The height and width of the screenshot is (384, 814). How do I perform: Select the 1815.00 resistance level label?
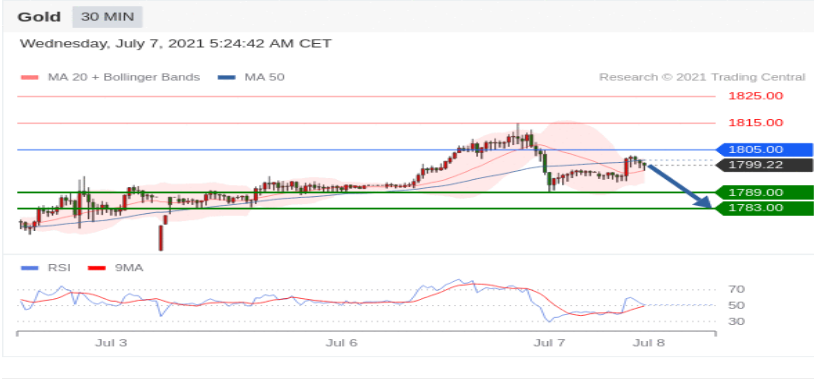tap(755, 123)
